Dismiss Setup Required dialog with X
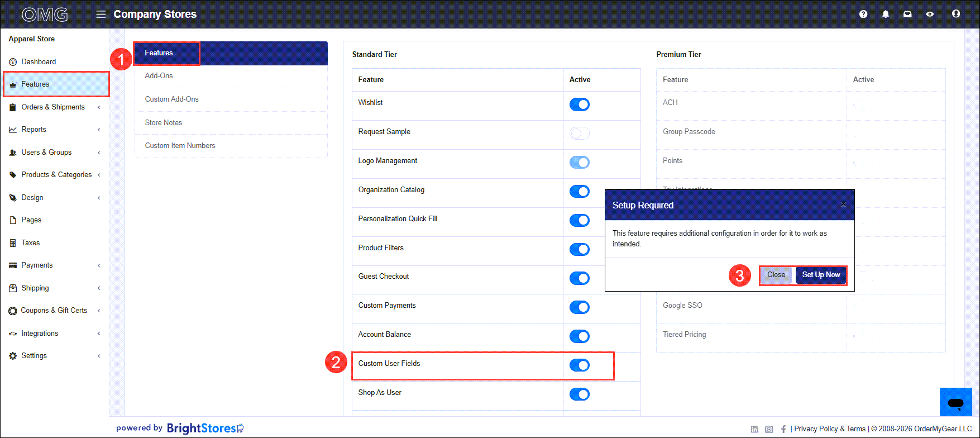The image size is (980, 438). 843,205
